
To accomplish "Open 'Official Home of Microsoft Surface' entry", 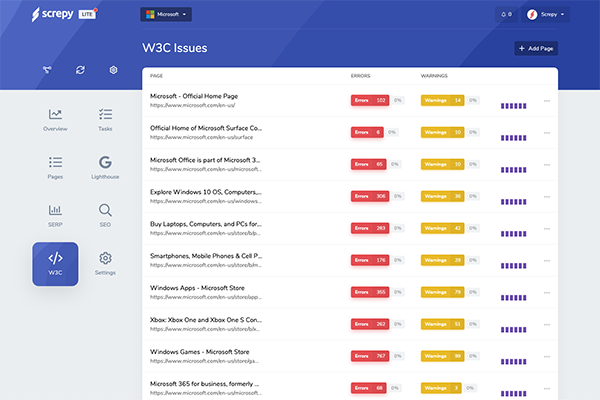I will coord(206,128).
